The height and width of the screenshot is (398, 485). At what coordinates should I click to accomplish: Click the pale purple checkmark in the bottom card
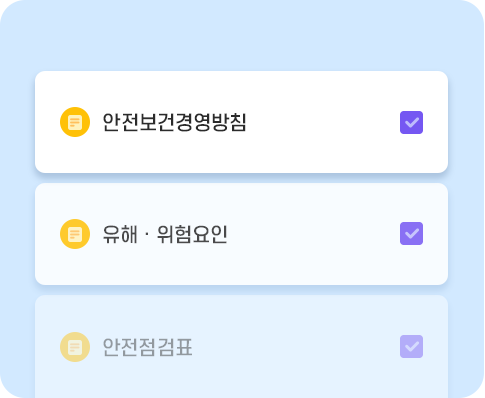pos(411,346)
